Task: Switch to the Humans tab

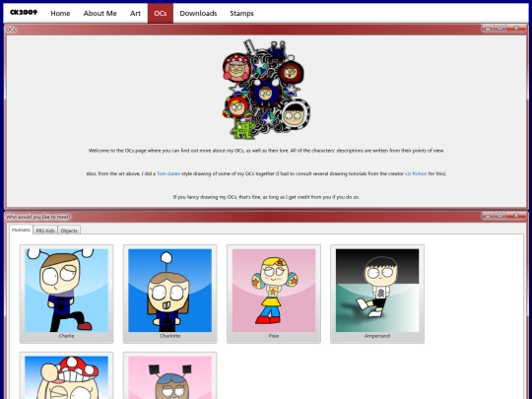Action: coord(21,230)
